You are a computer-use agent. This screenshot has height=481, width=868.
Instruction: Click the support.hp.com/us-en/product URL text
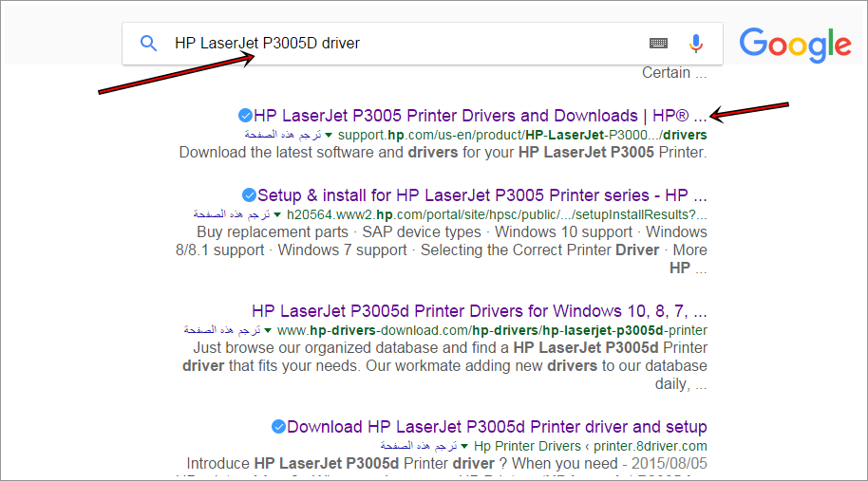click(522, 135)
